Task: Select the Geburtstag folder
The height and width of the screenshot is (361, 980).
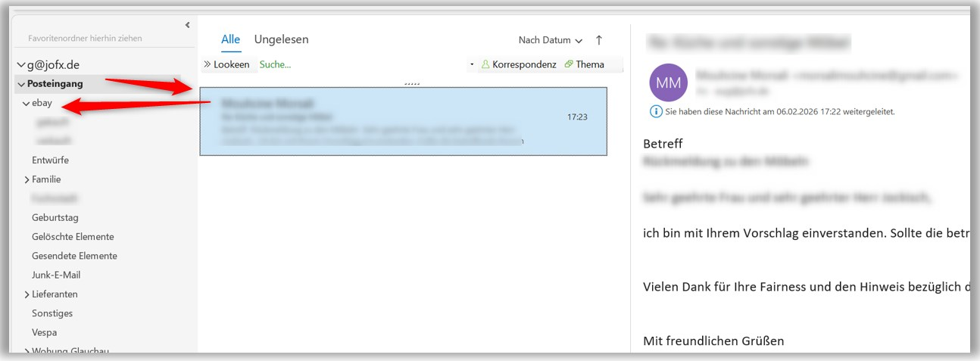Action: pos(55,217)
